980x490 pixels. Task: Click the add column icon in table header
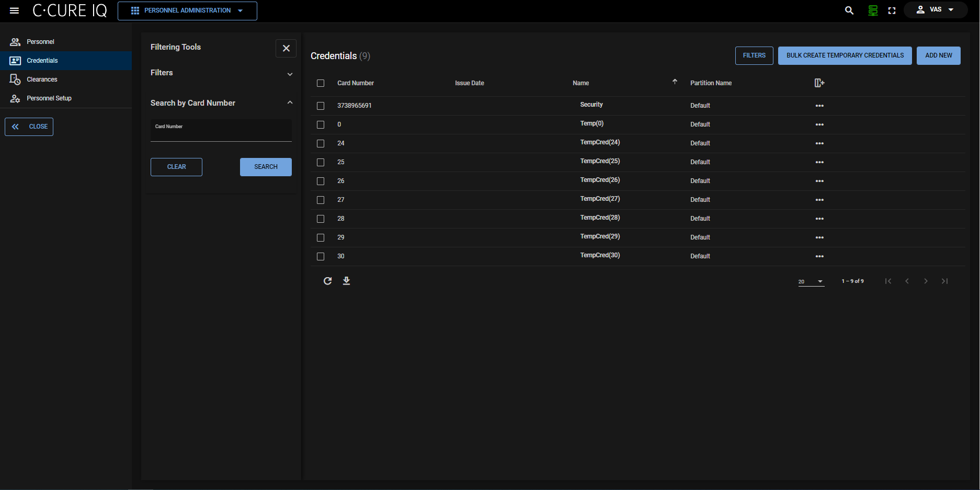click(x=819, y=83)
